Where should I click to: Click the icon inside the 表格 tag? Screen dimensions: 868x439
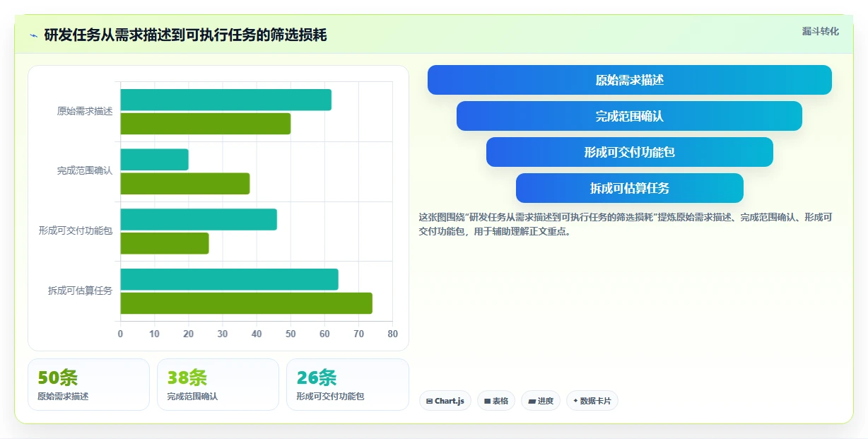(x=487, y=401)
